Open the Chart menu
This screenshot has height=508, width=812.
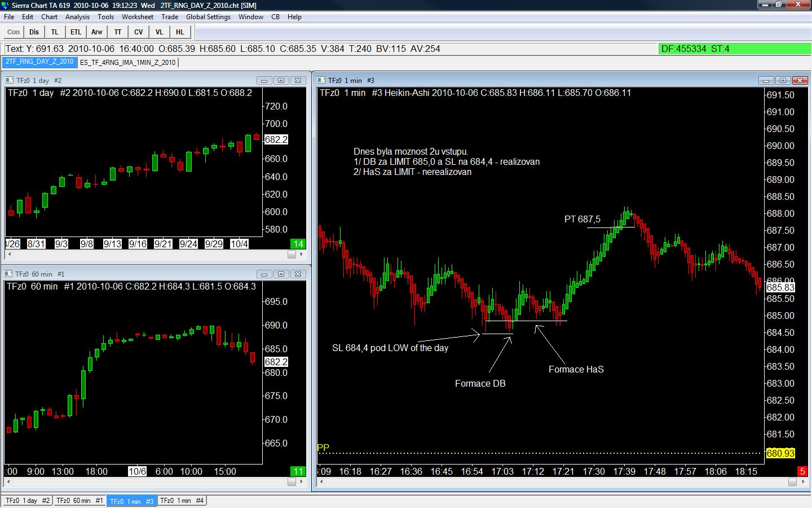pos(50,17)
